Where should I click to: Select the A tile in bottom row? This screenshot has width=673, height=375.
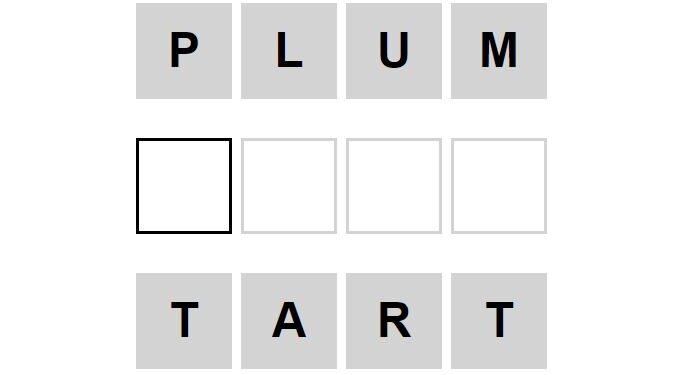point(289,321)
